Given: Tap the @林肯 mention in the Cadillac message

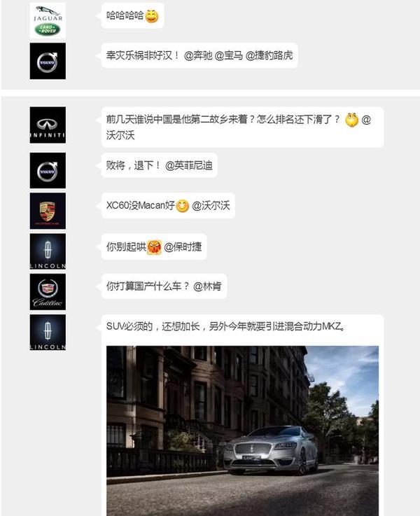Looking at the screenshot, I should 207,286.
